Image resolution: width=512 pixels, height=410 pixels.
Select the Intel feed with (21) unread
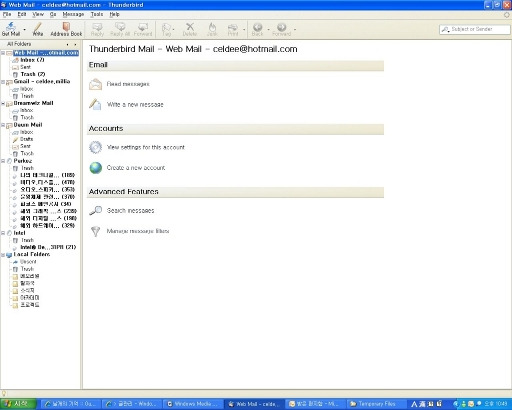point(48,247)
